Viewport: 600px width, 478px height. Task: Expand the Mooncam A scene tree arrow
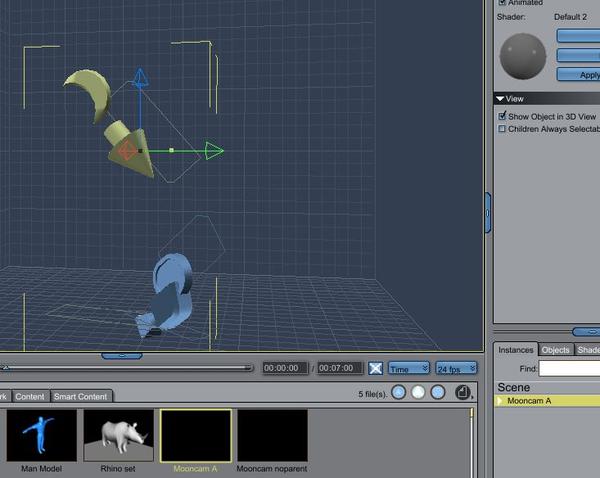click(500, 401)
